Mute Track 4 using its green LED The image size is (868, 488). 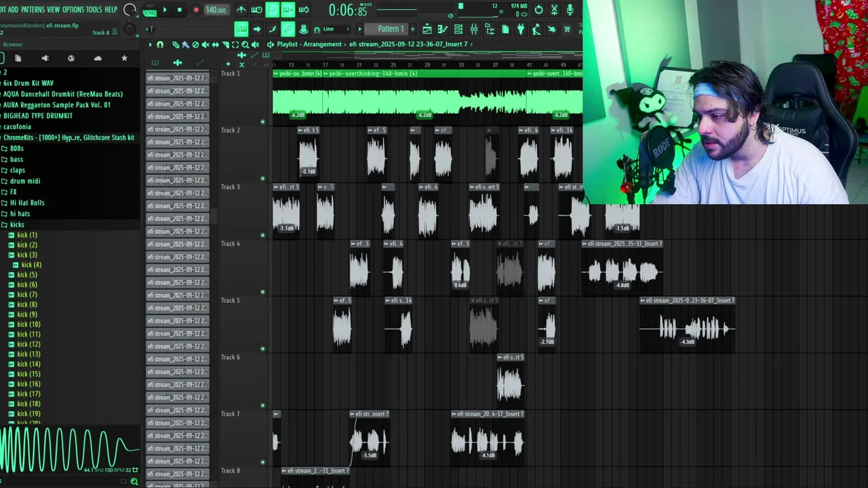262,292
